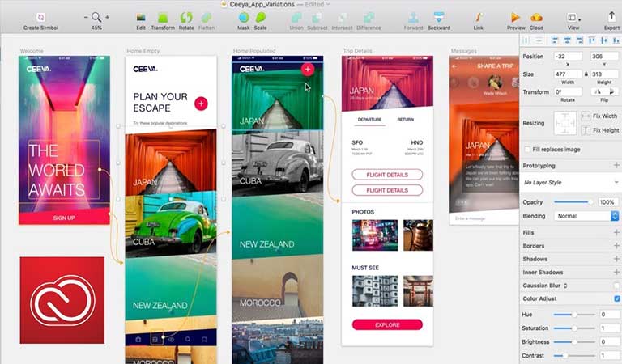This screenshot has width=622, height=364.
Task: Add a new Border
Action: click(616, 246)
